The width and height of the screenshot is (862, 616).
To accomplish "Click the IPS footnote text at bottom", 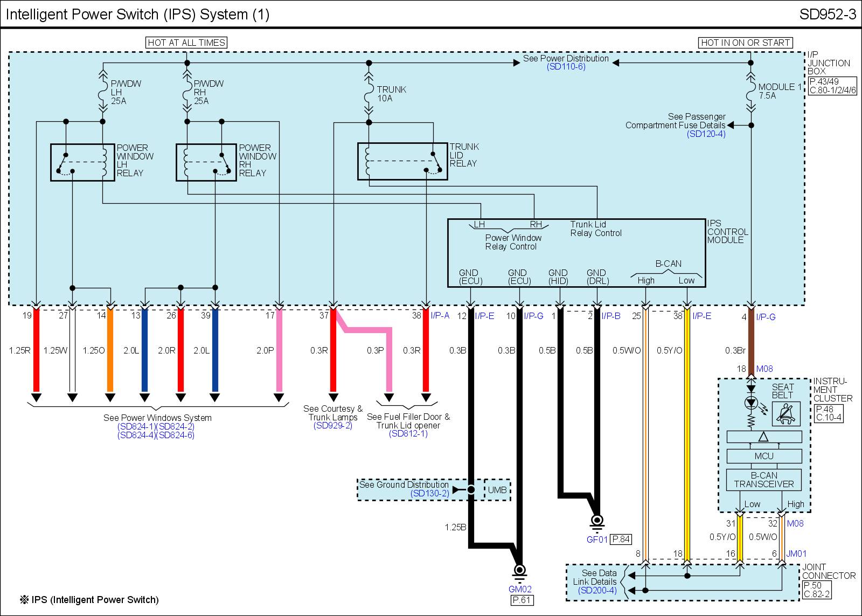I will tap(89, 600).
